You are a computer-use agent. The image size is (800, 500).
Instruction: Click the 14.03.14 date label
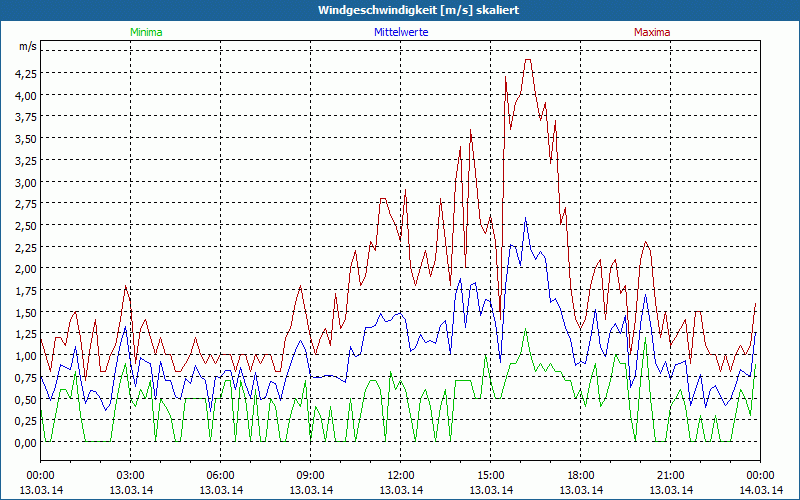tap(761, 490)
